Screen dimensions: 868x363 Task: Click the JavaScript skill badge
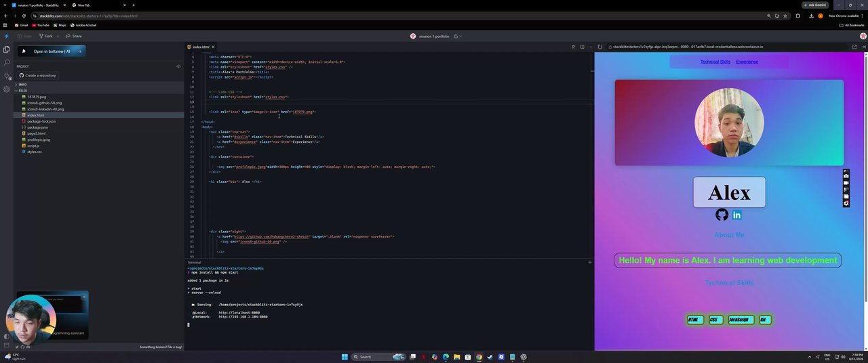click(x=741, y=320)
